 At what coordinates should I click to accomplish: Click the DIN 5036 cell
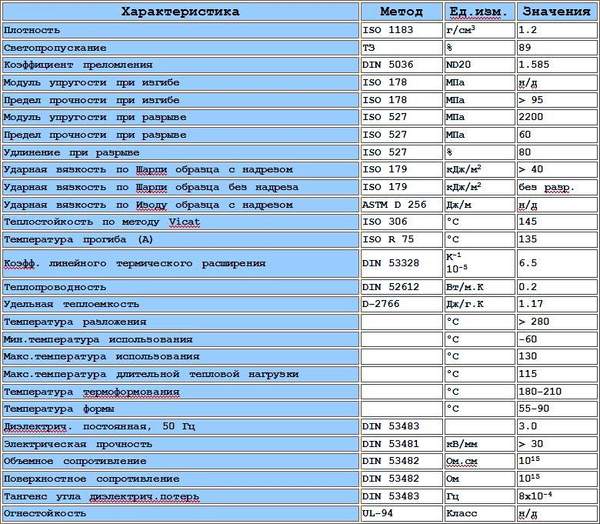tap(401, 65)
